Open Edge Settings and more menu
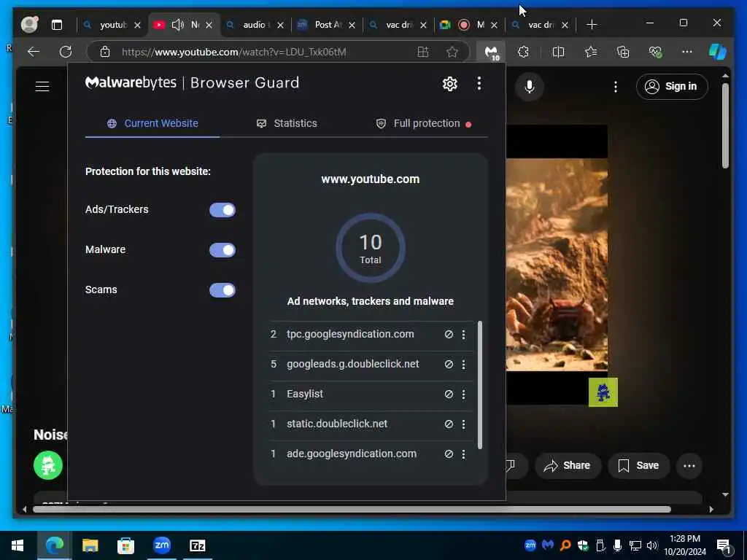The width and height of the screenshot is (747, 560). pyautogui.click(x=687, y=52)
